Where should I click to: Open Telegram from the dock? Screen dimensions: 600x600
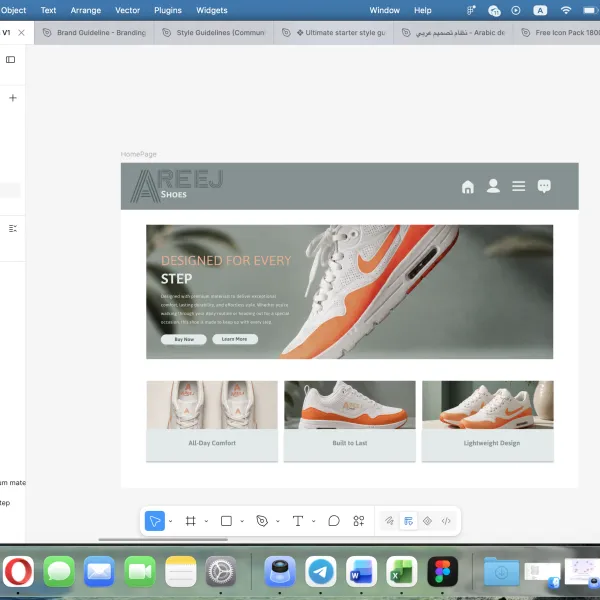321,572
